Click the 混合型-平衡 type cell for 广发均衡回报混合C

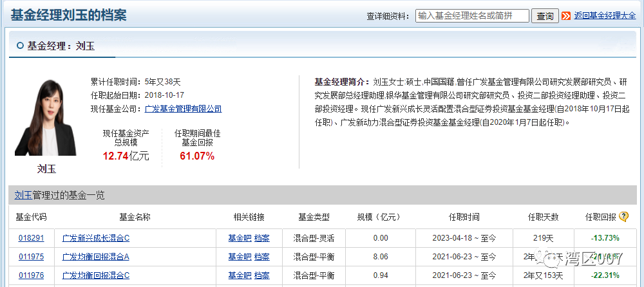point(314,275)
